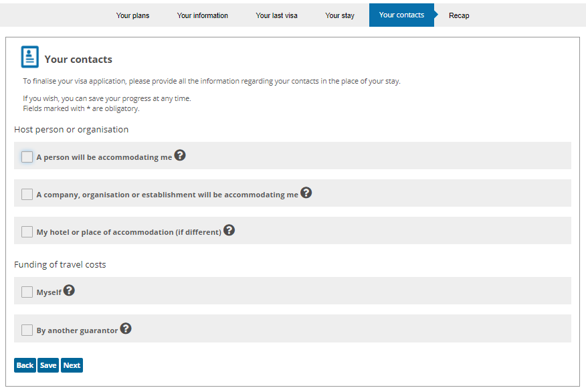Check 'A person will be accommodating me'

(27, 157)
